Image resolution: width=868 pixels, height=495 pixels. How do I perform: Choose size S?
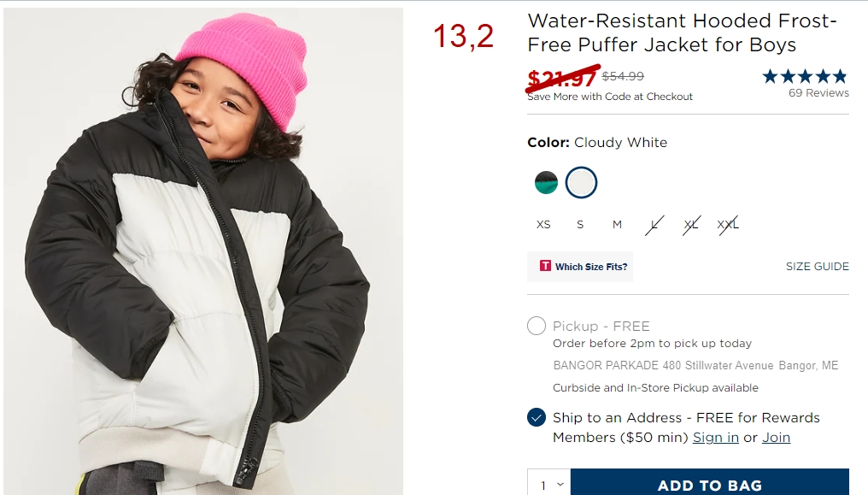580,225
